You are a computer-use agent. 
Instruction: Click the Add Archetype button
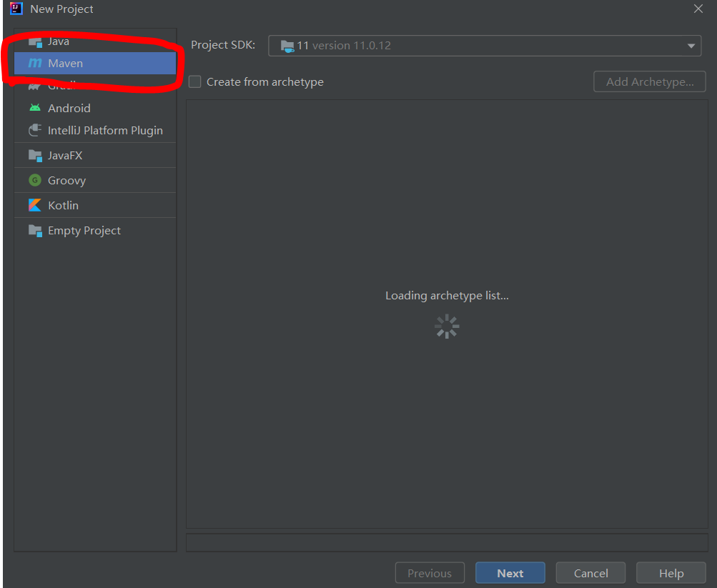(x=649, y=81)
